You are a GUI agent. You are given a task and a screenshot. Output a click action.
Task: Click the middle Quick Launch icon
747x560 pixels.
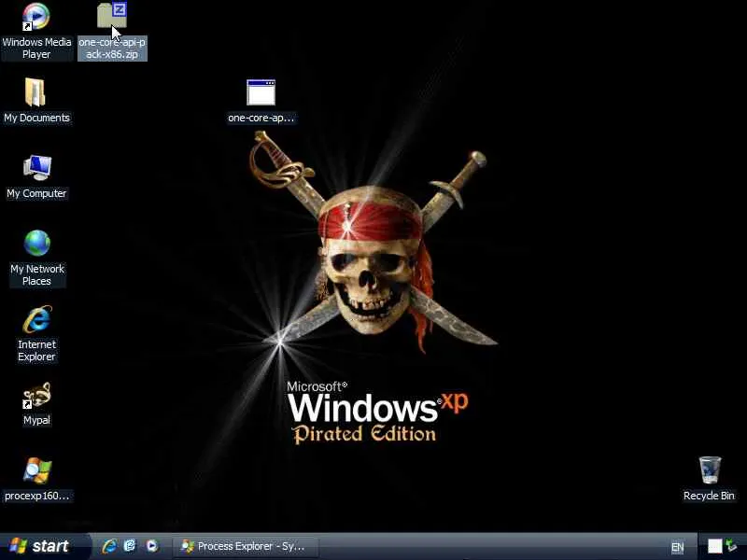pyautogui.click(x=130, y=546)
